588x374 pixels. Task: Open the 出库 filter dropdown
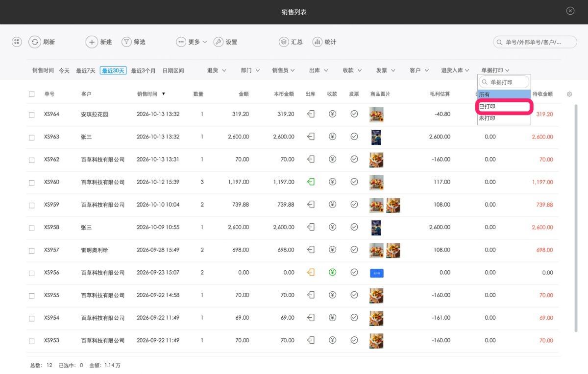[318, 70]
